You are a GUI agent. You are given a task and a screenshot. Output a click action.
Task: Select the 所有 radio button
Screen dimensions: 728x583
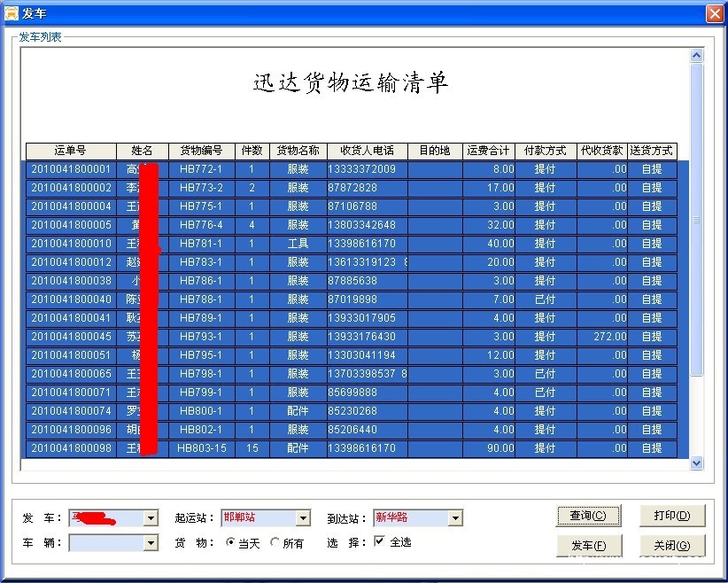tap(275, 542)
